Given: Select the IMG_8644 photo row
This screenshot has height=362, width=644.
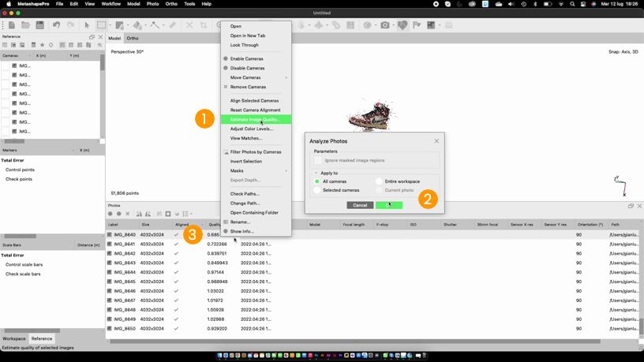Looking at the screenshot, I should tap(125, 271).
